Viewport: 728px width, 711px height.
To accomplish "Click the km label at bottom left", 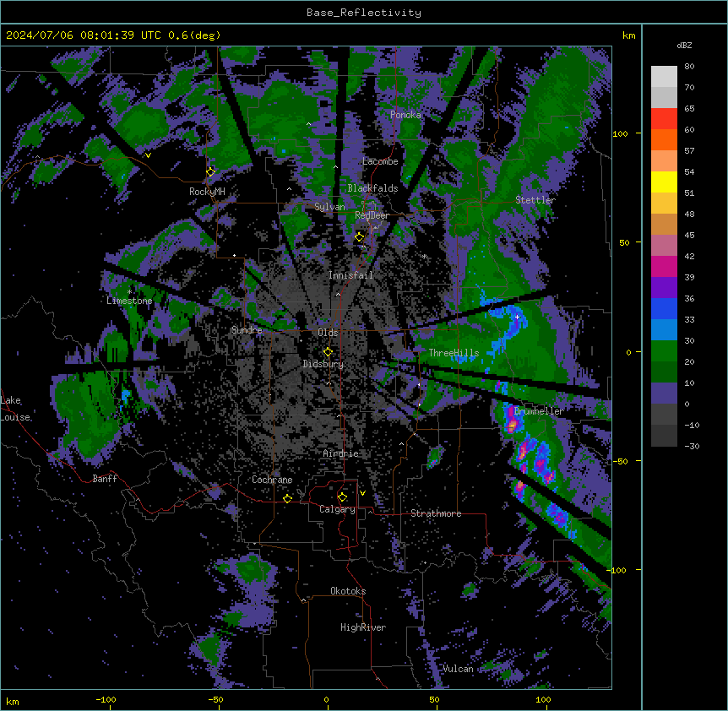I will [x=13, y=701].
